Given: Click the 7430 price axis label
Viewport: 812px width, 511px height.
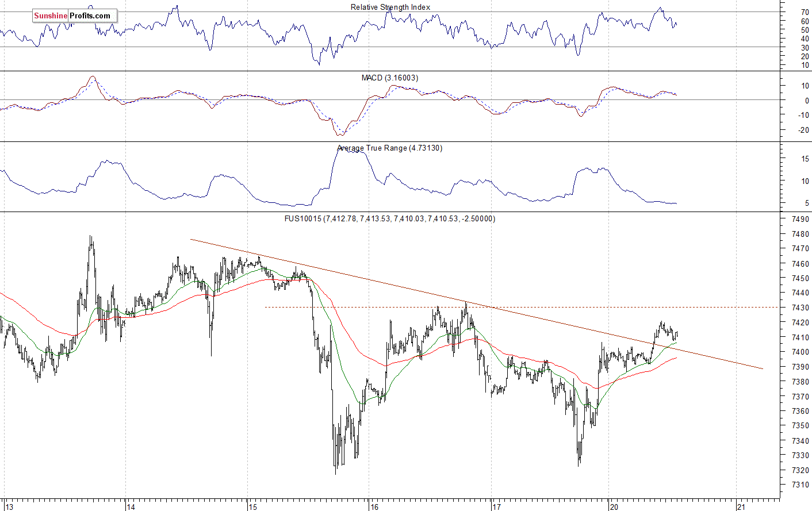Looking at the screenshot, I should click(x=800, y=308).
